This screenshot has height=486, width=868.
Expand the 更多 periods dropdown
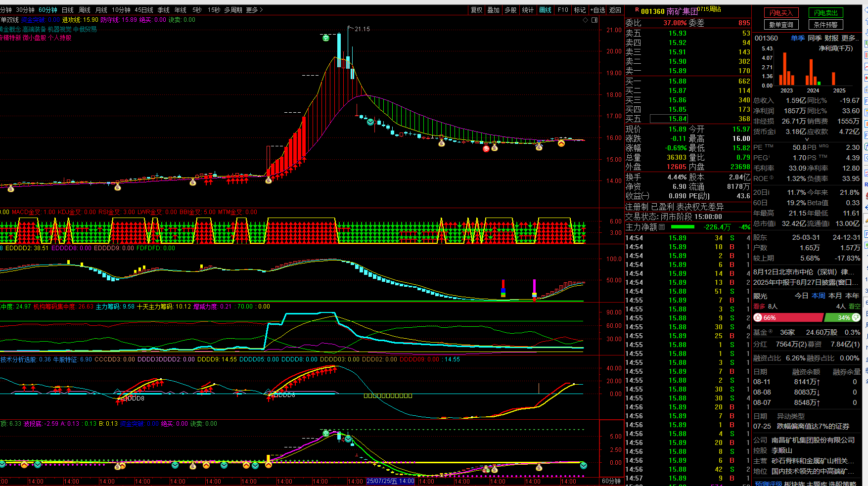pos(254,10)
